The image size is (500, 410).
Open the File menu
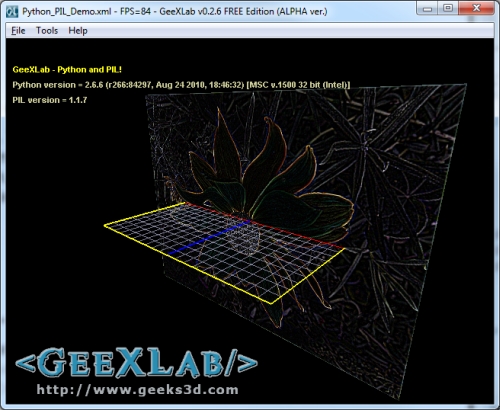[x=18, y=31]
